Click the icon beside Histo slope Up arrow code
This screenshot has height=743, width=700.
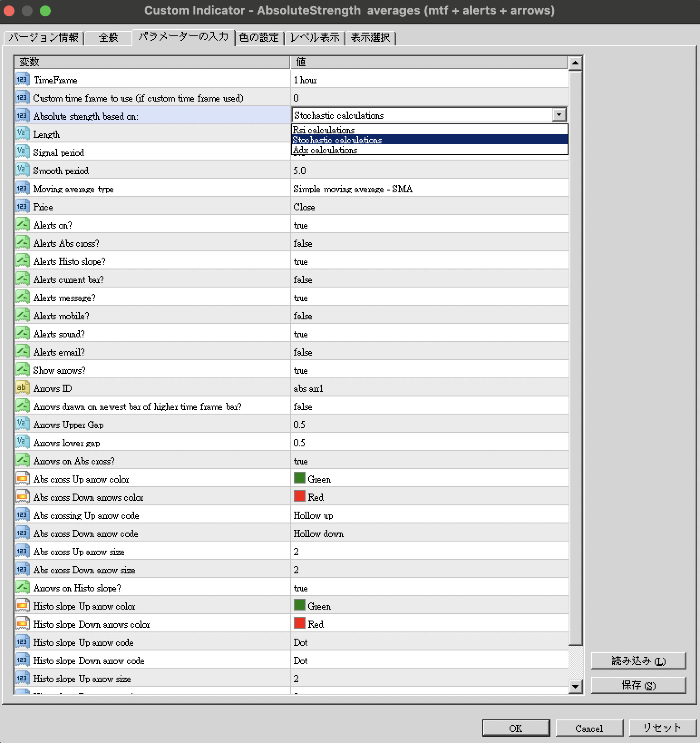[22, 642]
